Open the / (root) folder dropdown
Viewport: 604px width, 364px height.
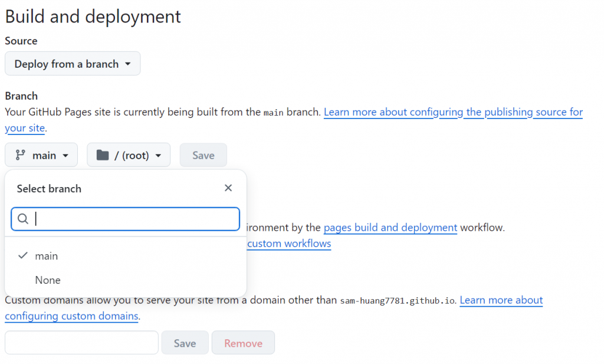click(129, 155)
